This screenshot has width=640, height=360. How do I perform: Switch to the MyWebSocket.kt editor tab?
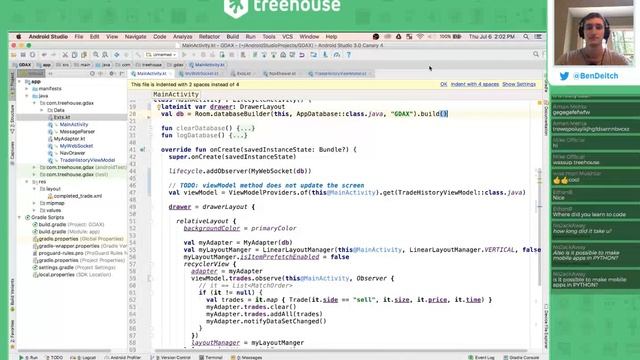[199, 74]
